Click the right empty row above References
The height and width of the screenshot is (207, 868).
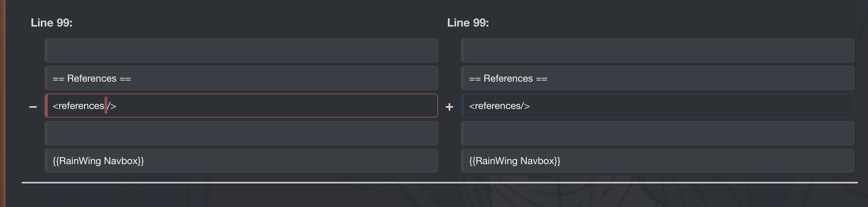(657, 51)
